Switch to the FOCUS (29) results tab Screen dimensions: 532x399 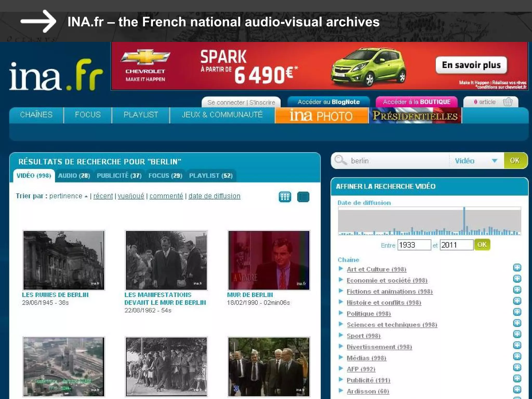click(165, 176)
